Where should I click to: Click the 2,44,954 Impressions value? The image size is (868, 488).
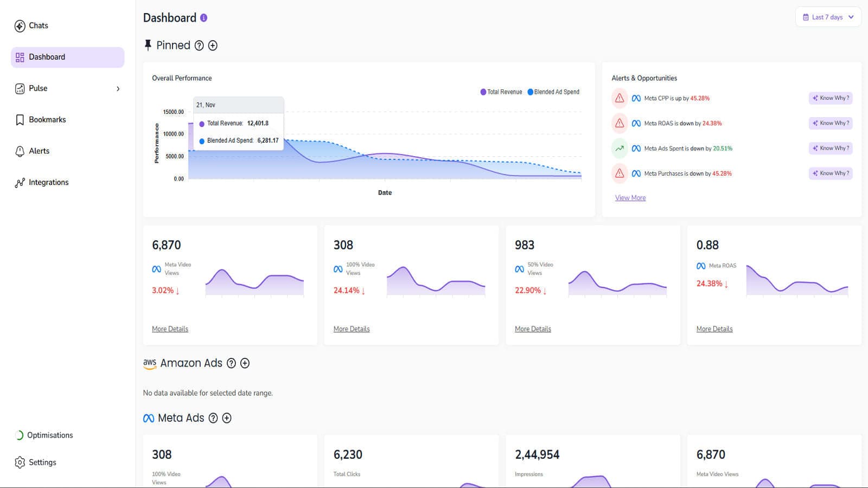pos(537,454)
